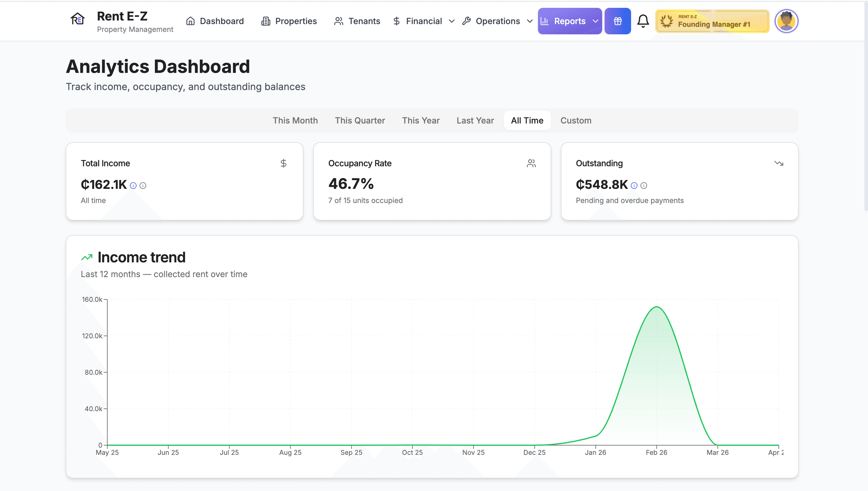Click the gray info icon beside Outstanding

(x=644, y=186)
